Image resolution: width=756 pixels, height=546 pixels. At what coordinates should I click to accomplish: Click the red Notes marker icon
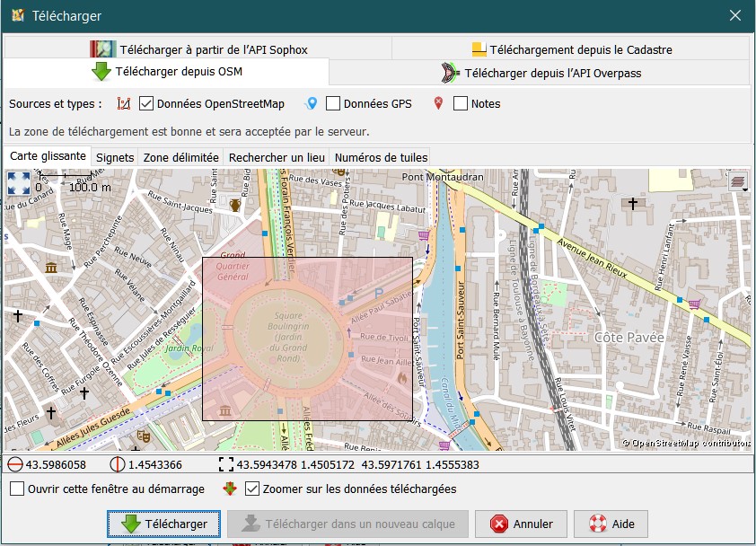[x=438, y=103]
